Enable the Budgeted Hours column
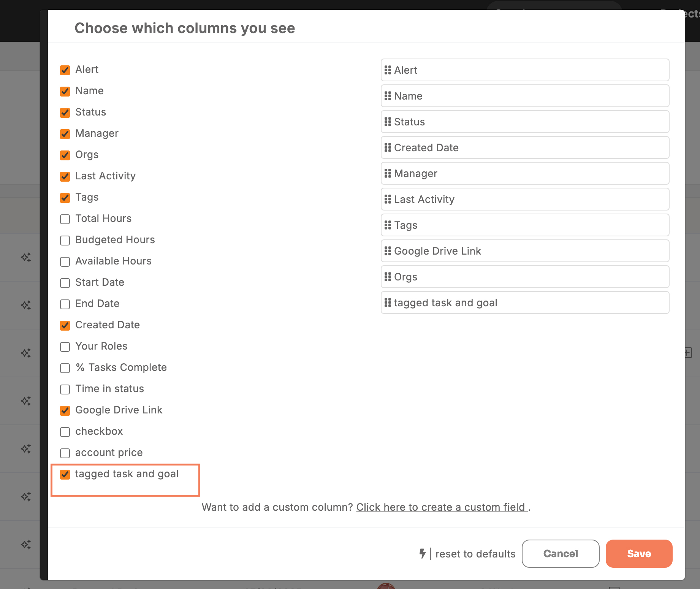 65,240
